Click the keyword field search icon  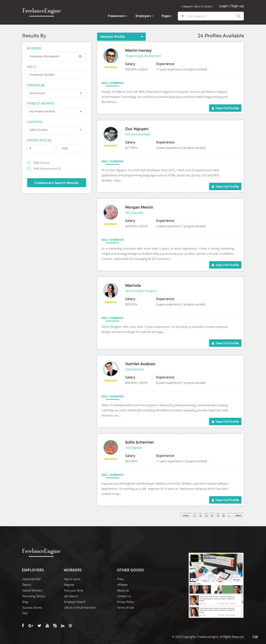(x=80, y=56)
